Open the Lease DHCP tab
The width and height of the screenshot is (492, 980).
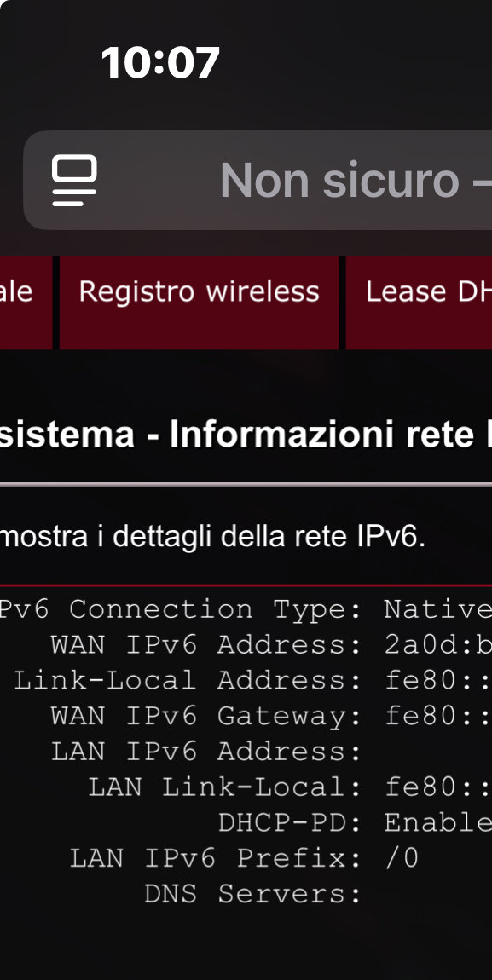(x=419, y=303)
